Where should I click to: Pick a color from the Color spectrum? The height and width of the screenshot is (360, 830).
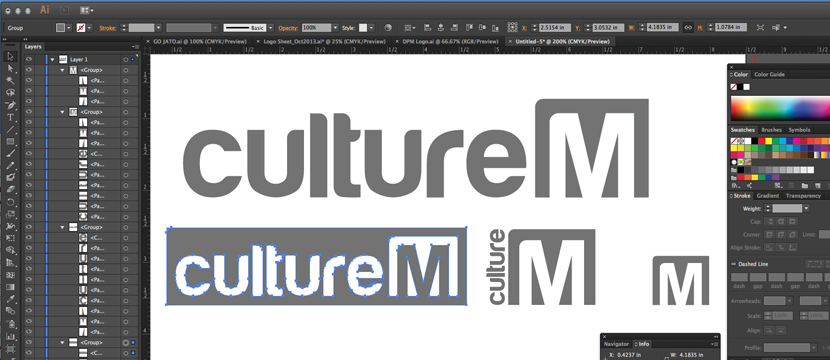click(780, 108)
